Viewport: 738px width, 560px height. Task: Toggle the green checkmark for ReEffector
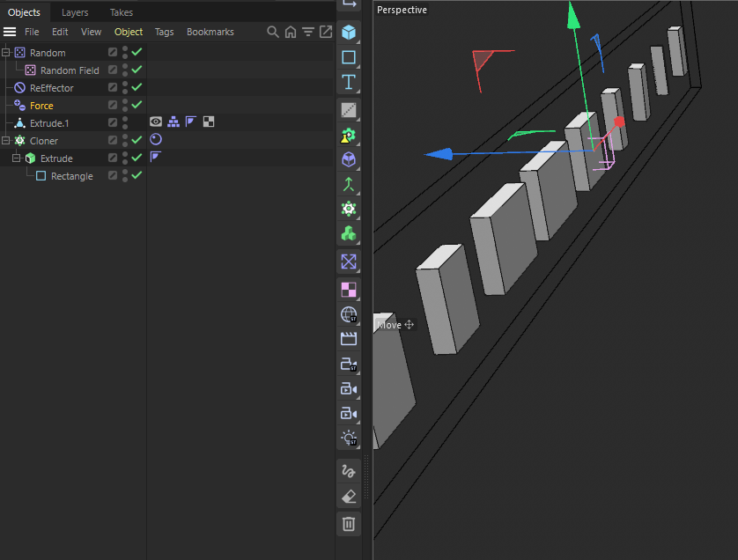coord(137,87)
